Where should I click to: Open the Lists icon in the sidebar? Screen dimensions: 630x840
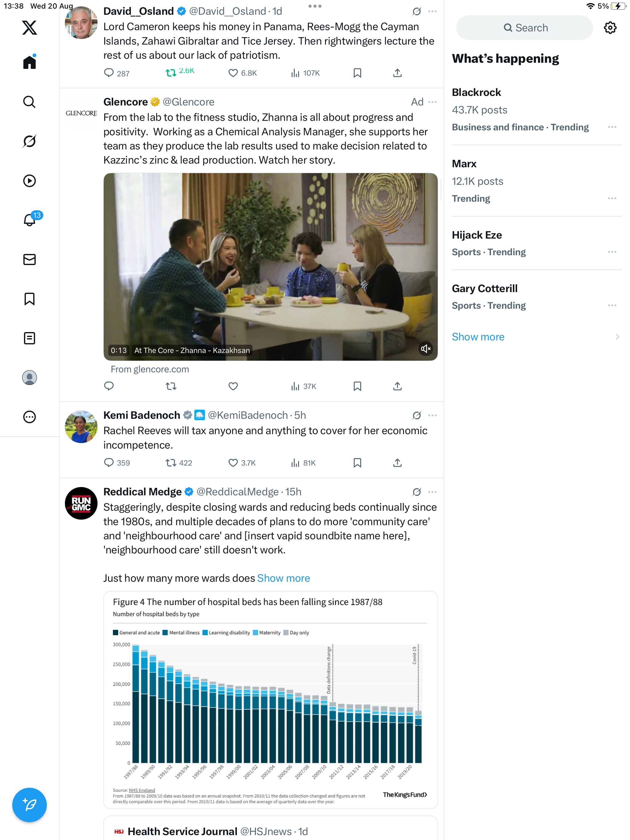(x=29, y=338)
